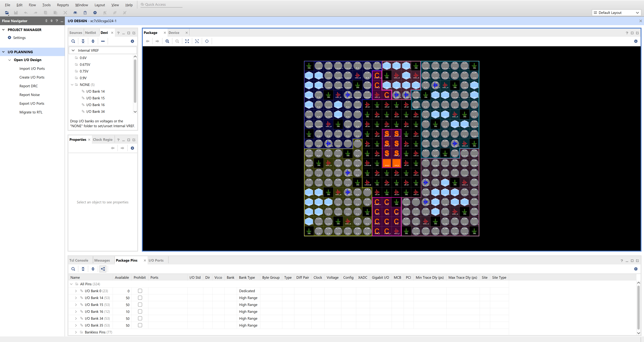644x342 pixels.
Task: Open the Package view settings gear
Action: point(636,41)
